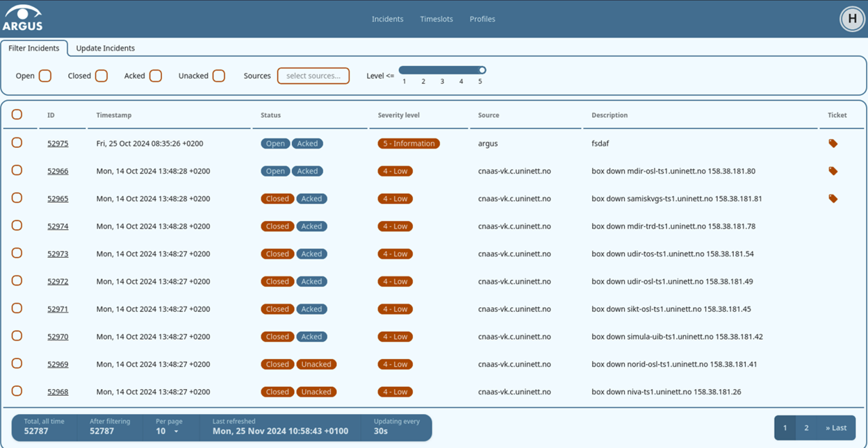Open the Profiles menu item
The width and height of the screenshot is (868, 448).
pyautogui.click(x=482, y=19)
